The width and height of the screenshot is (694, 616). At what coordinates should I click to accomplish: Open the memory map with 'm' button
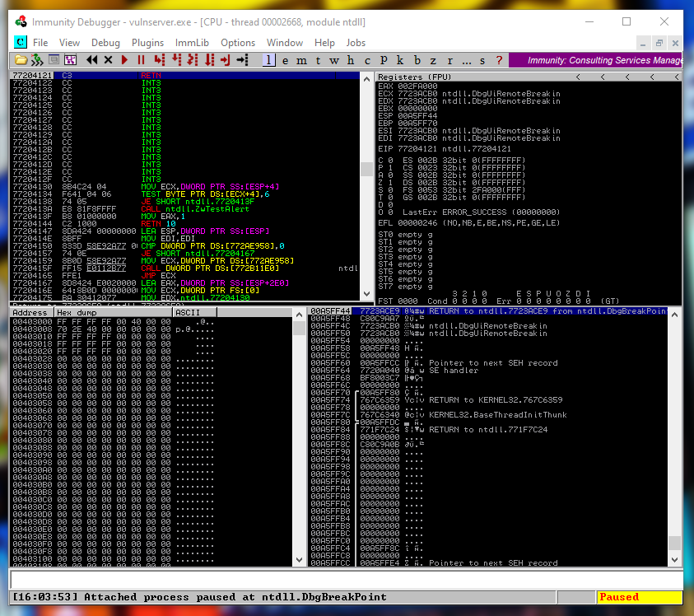point(301,60)
